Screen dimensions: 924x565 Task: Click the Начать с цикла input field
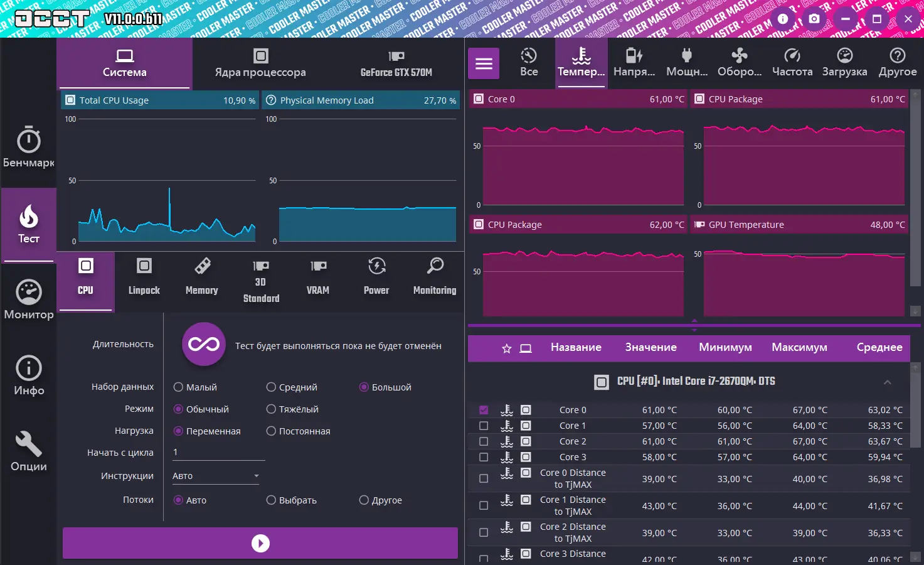pyautogui.click(x=218, y=452)
